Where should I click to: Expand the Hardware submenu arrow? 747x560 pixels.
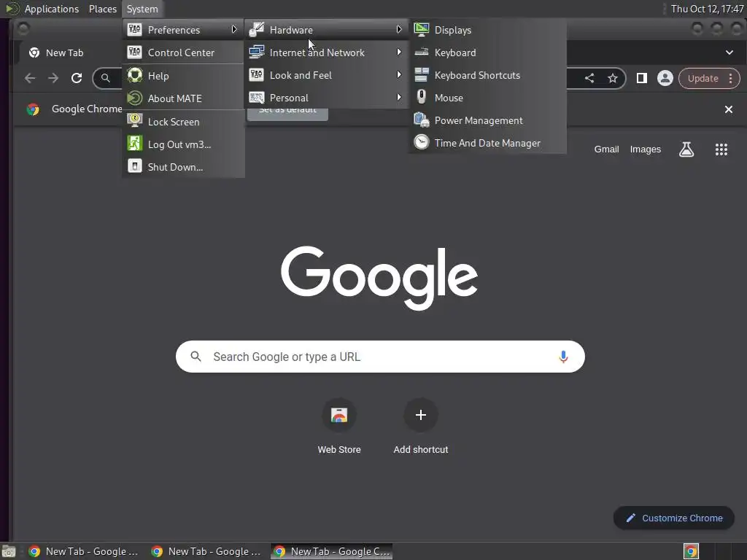point(399,29)
